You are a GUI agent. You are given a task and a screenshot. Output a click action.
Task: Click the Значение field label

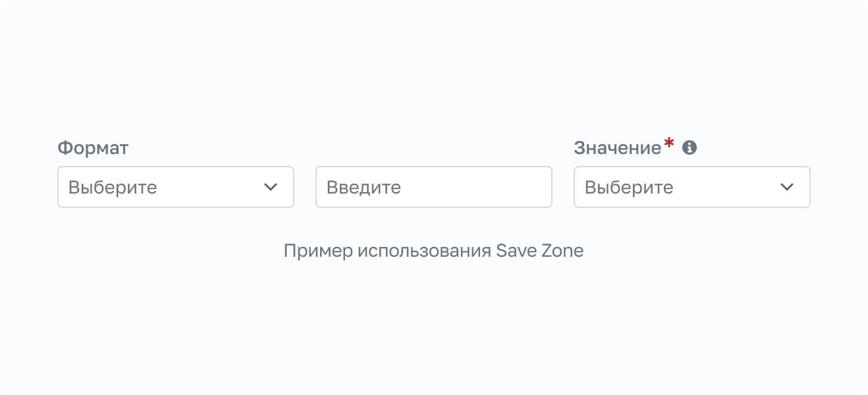coord(617,148)
